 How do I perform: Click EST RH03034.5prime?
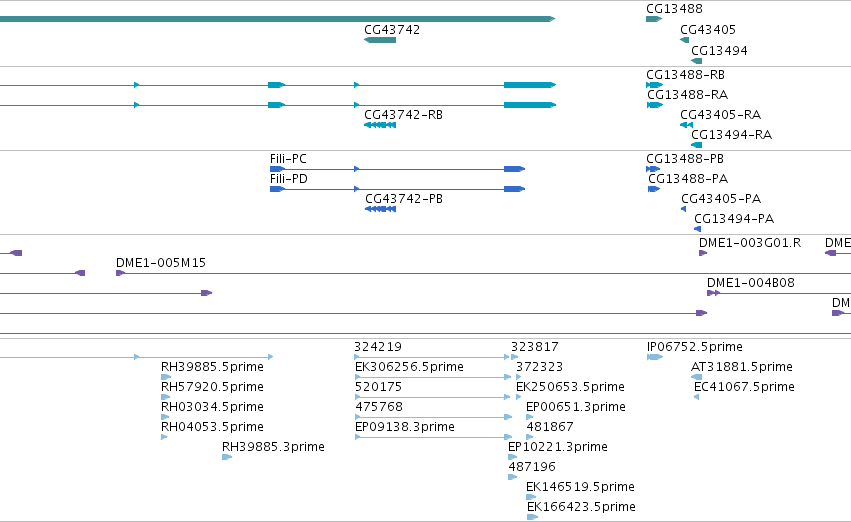click(212, 408)
